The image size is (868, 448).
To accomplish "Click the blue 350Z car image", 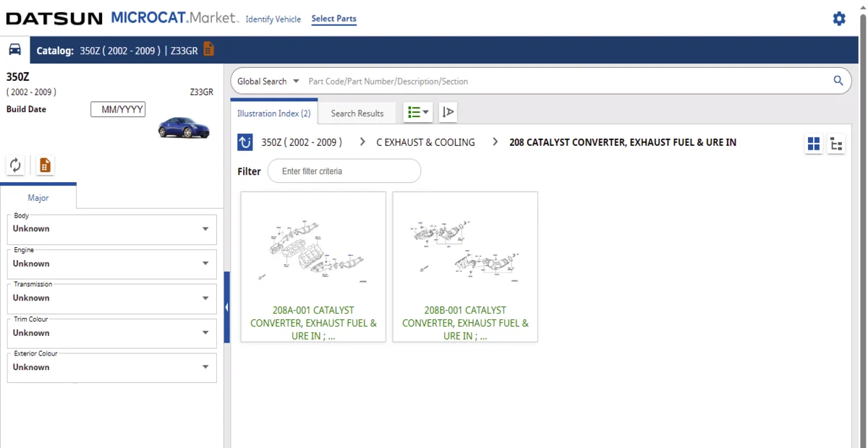I will click(184, 128).
